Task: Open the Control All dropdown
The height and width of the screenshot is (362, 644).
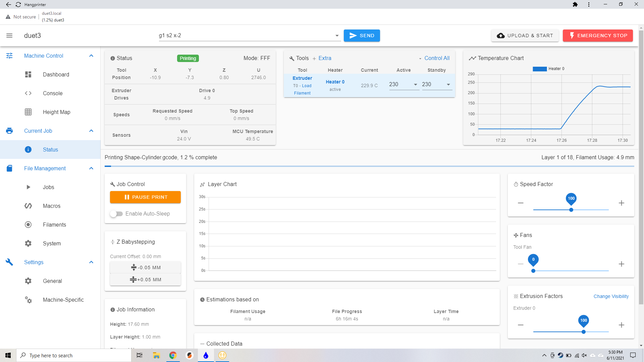Action: 434,58
